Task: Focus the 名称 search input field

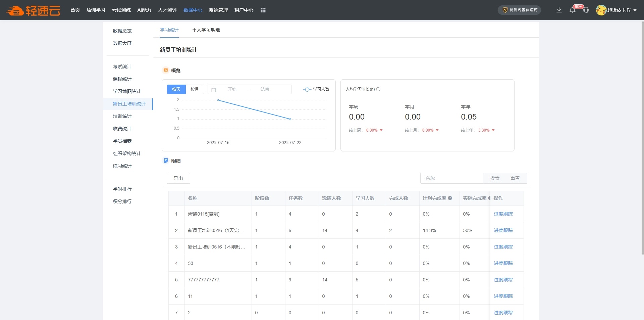Action: (451, 178)
